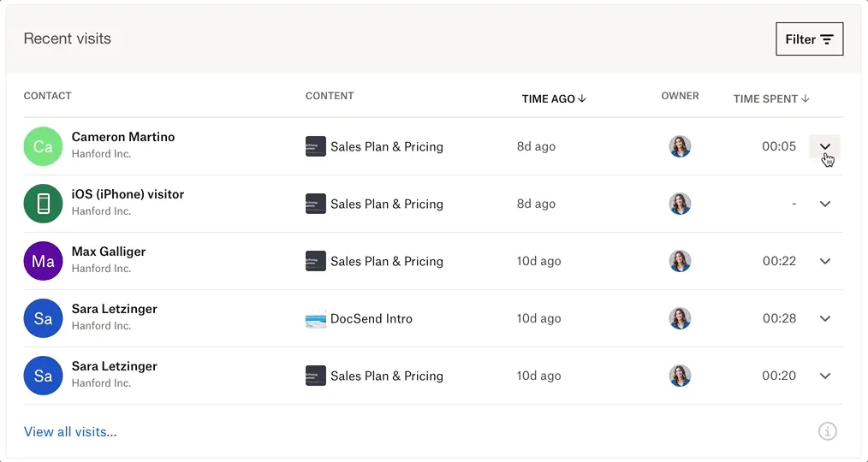
Task: Open the View all visits link
Action: [x=70, y=431]
